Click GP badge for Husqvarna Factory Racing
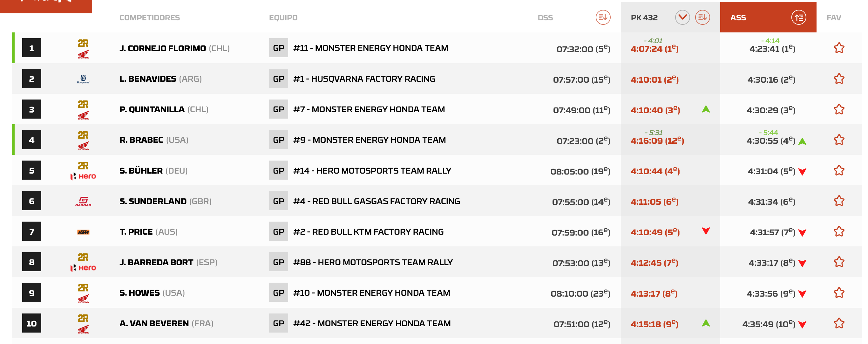868x344 pixels. (278, 79)
